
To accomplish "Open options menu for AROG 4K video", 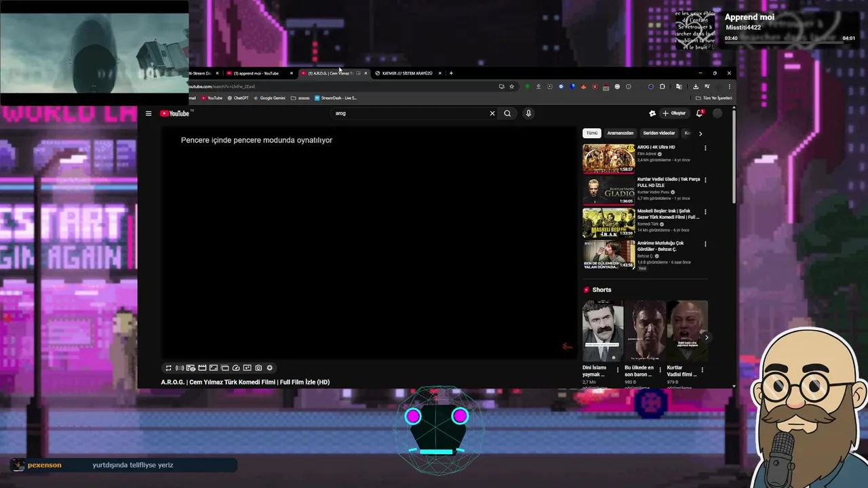I will pos(705,148).
